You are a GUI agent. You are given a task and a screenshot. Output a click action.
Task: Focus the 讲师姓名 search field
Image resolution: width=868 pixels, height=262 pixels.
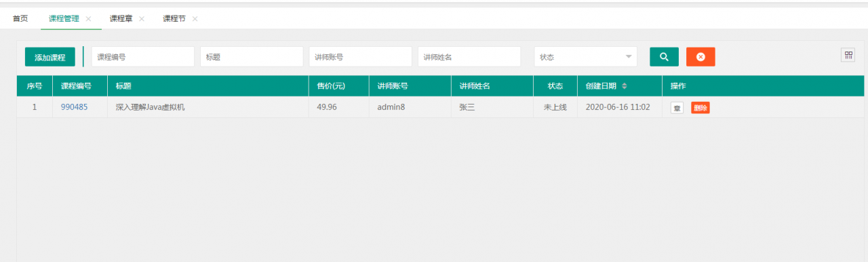469,57
